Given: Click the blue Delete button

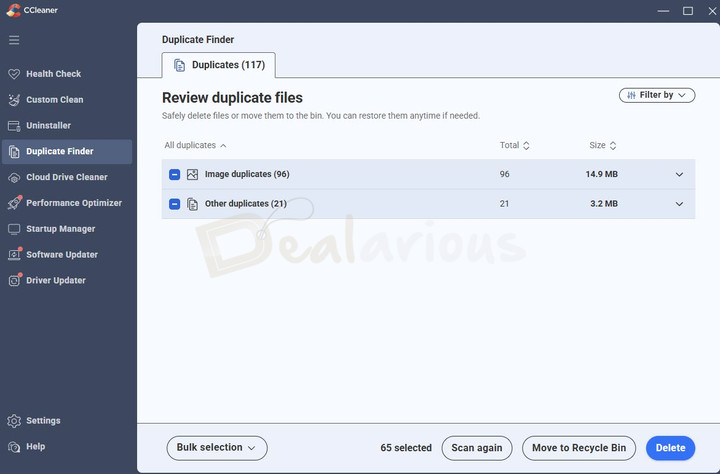Looking at the screenshot, I should (x=670, y=448).
